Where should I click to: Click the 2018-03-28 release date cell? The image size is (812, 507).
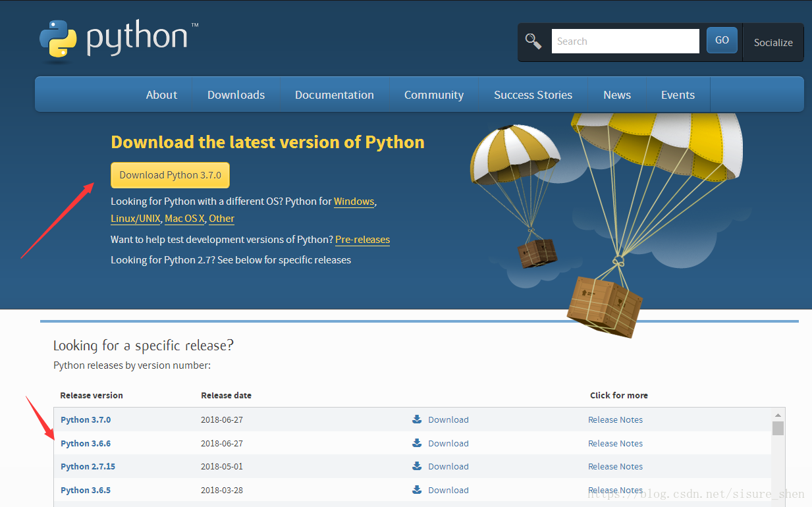222,490
